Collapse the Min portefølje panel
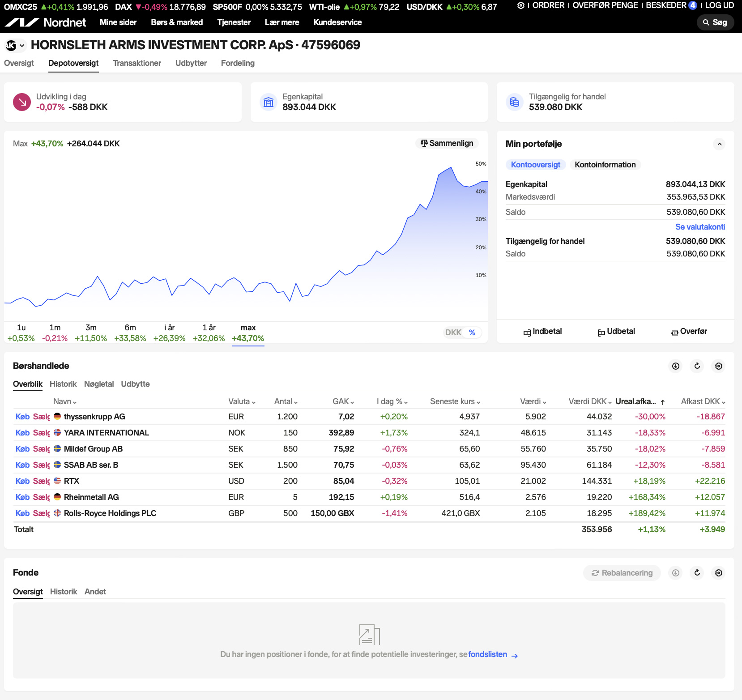742x700 pixels. coord(719,144)
